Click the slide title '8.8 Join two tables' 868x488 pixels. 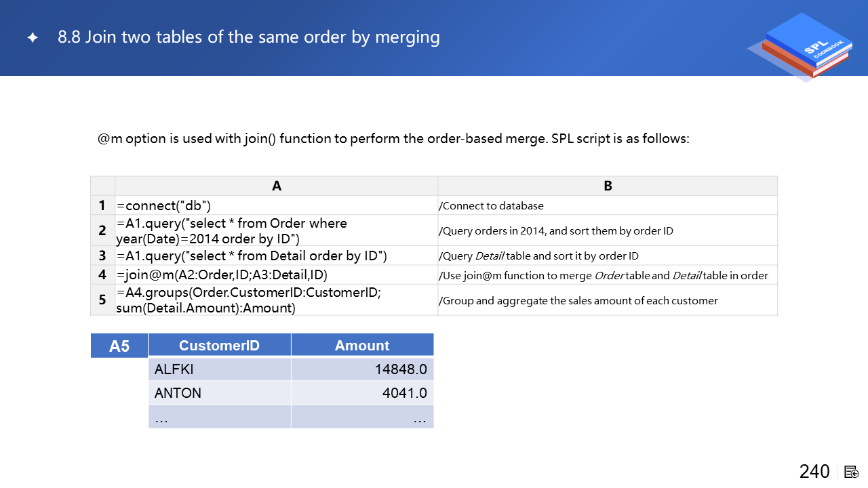[249, 37]
